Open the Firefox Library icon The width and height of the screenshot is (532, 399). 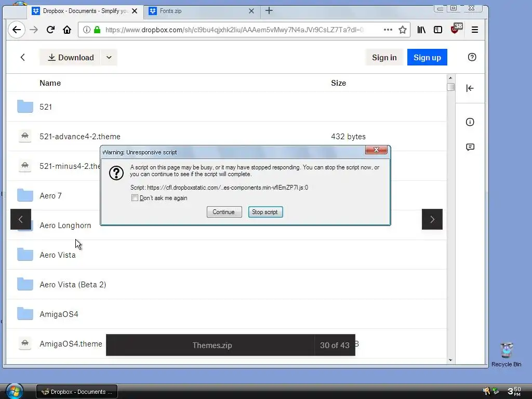(421, 30)
